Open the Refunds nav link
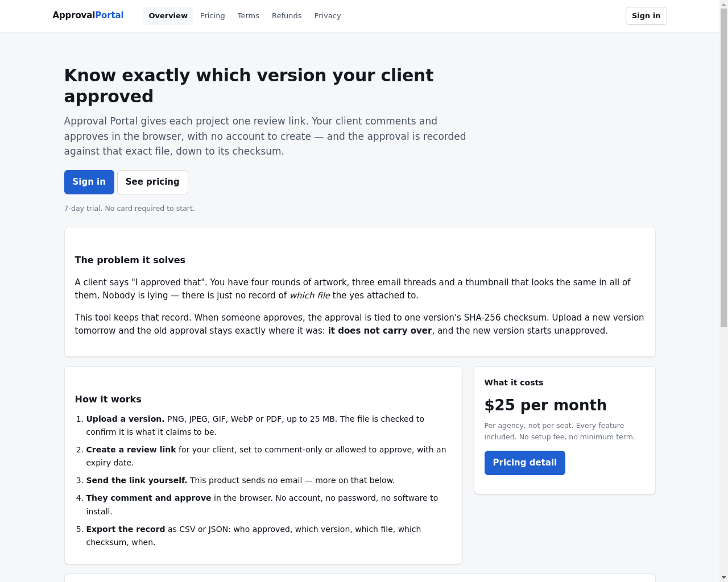 pos(287,16)
